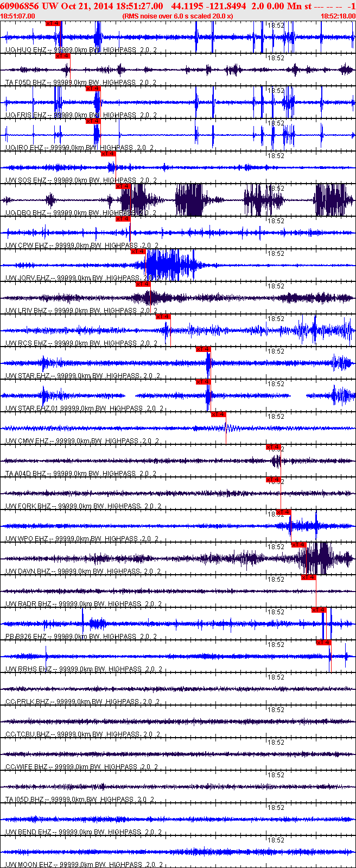Click the red pick flag on SQS trace
The width and height of the screenshot is (356, 868).
tap(109, 154)
